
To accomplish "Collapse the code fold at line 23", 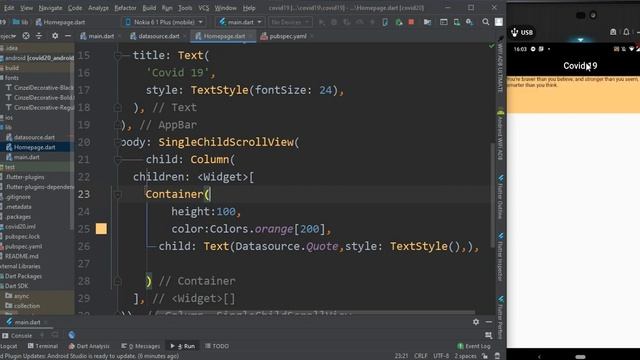I will [x=118, y=195].
